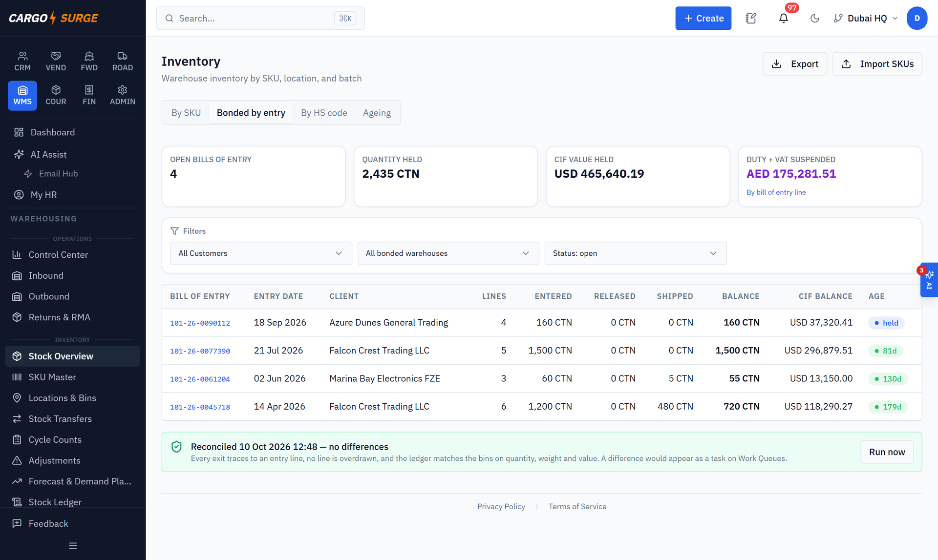The image size is (938, 560).
Task: Expand the All bonded warehouses dropdown
Action: coord(448,253)
